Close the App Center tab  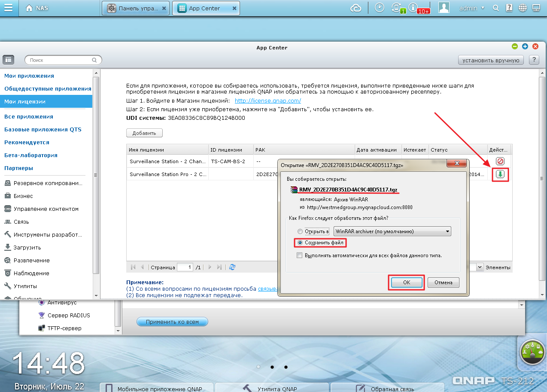coord(234,8)
